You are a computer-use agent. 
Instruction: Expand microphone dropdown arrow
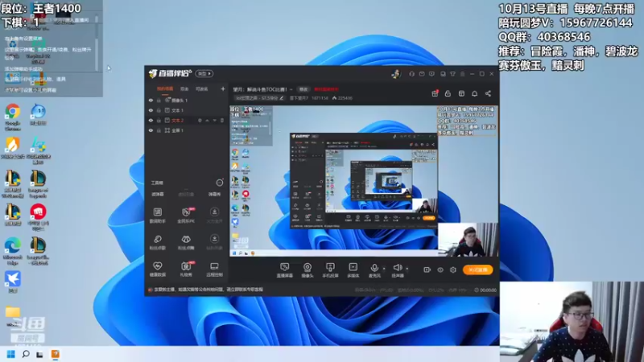[384, 269]
